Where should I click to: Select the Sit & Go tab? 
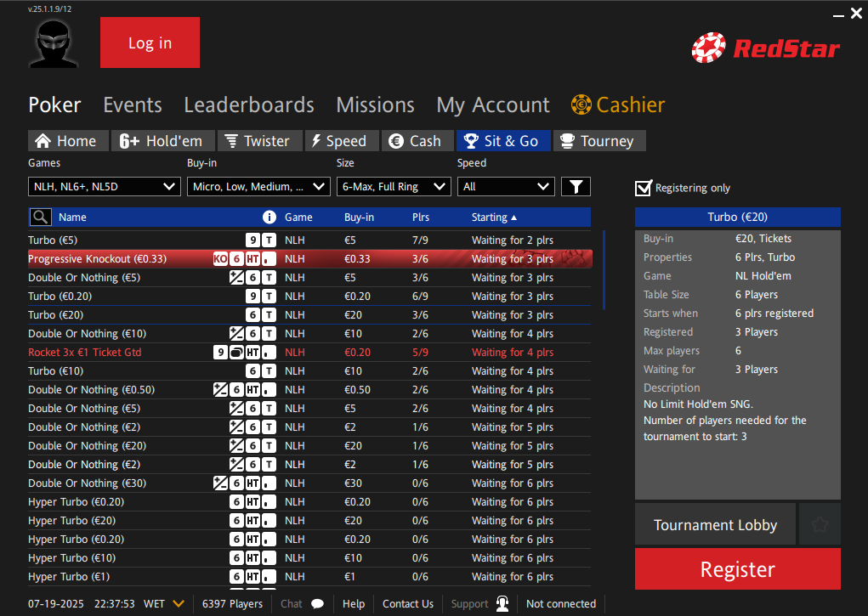(x=504, y=141)
